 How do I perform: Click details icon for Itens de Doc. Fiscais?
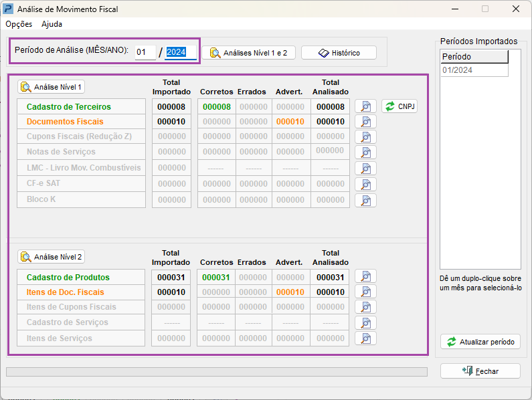[365, 292]
